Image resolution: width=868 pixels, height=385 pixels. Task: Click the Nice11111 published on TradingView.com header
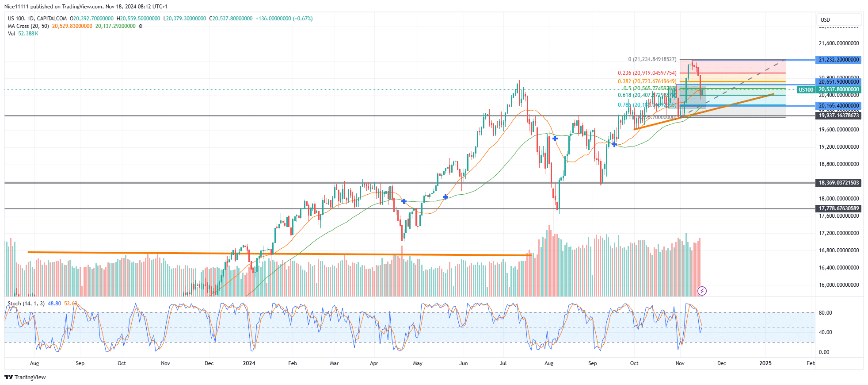[x=86, y=7]
